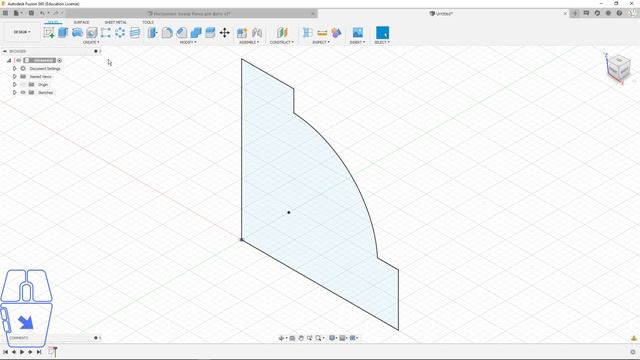Click the Insert image icon
640x360 pixels.
click(x=358, y=33)
